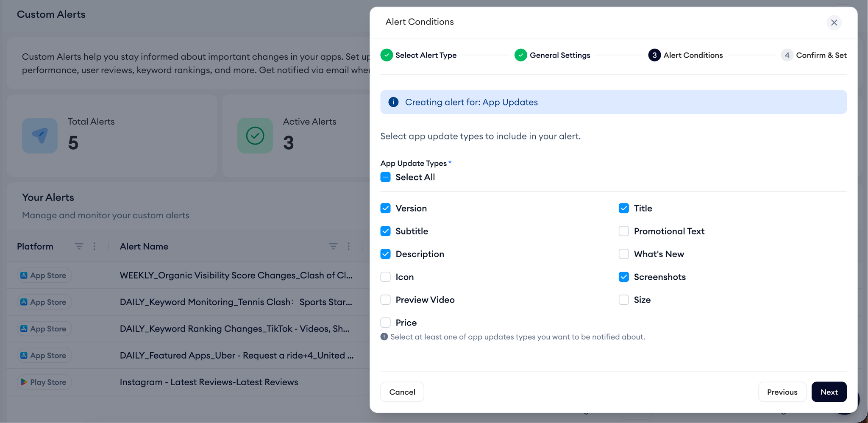Cancel the alert creation
The height and width of the screenshot is (423, 868).
coord(402,392)
